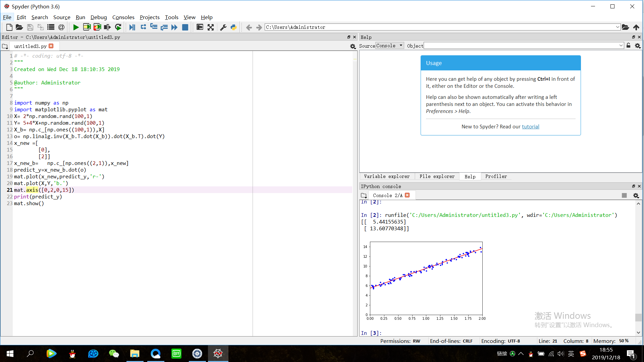Open the editor browse tabs button

tap(5, 46)
